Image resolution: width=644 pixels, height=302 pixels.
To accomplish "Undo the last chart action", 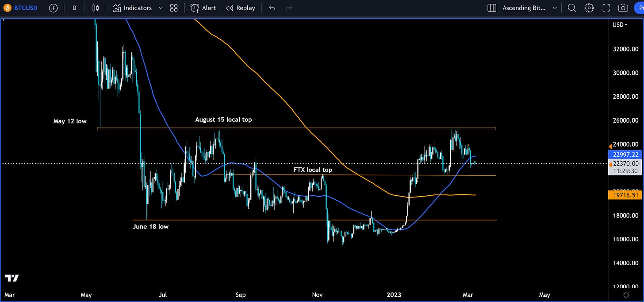I will [272, 8].
